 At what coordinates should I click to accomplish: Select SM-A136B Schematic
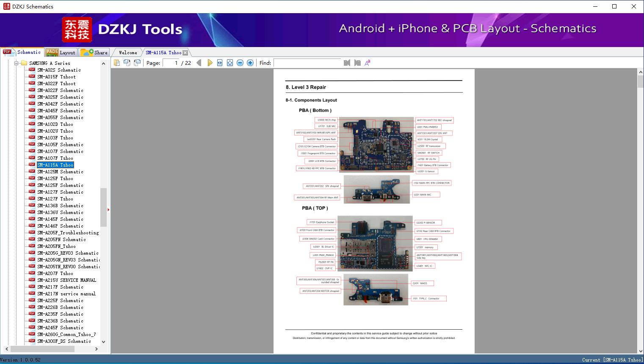click(x=60, y=206)
